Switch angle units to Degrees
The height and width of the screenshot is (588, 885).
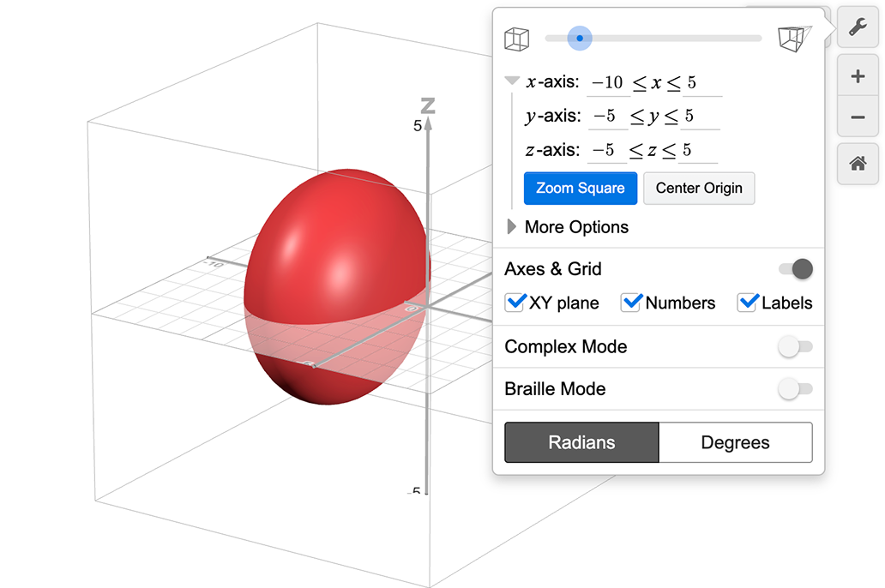point(735,442)
